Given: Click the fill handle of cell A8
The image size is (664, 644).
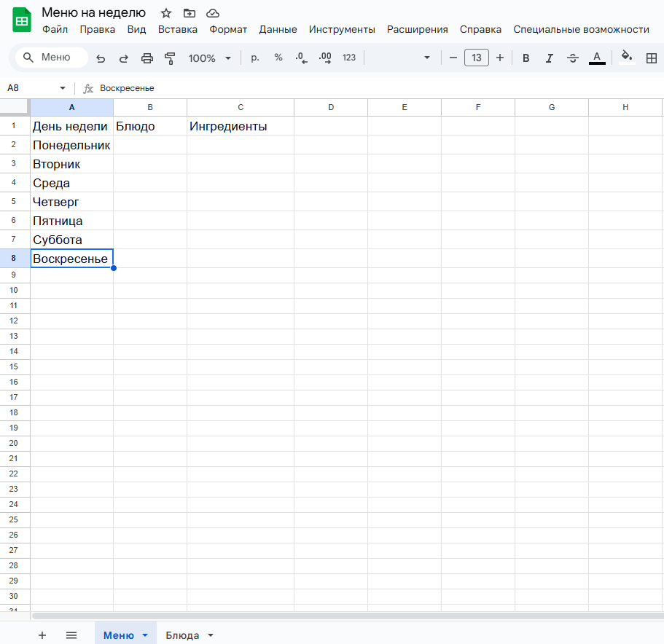Looking at the screenshot, I should coord(114,268).
